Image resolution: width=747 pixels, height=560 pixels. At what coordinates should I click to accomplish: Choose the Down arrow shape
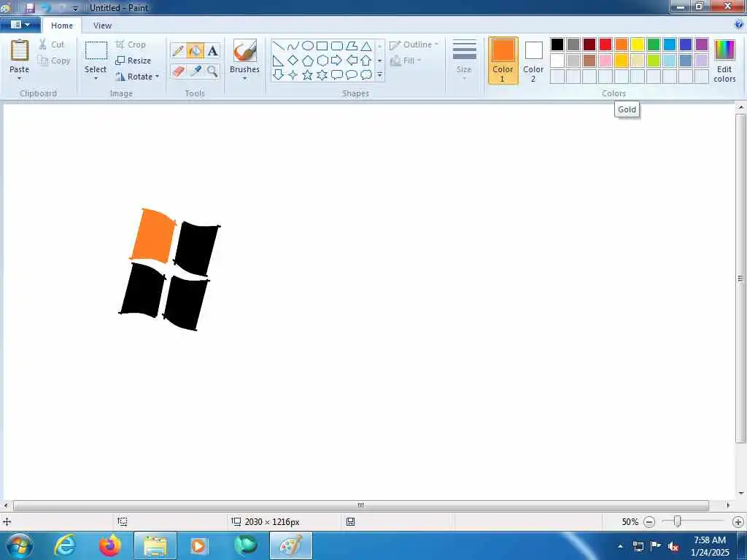(x=279, y=75)
